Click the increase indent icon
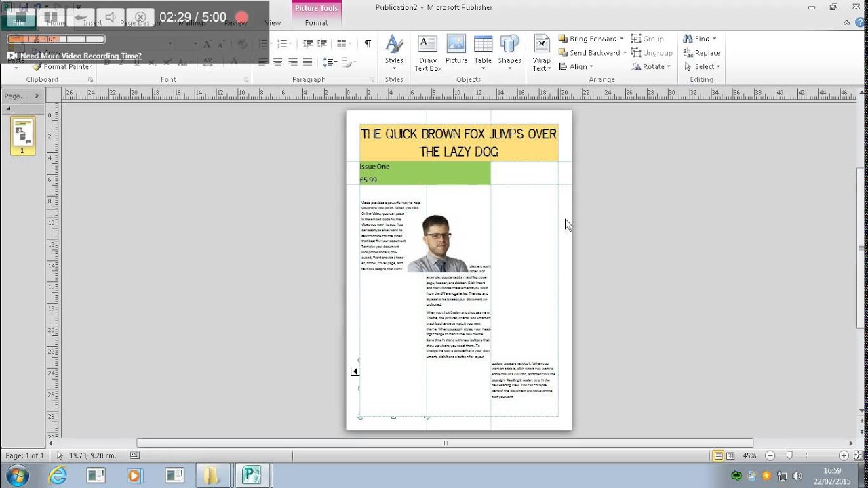The image size is (868, 488). (x=323, y=43)
